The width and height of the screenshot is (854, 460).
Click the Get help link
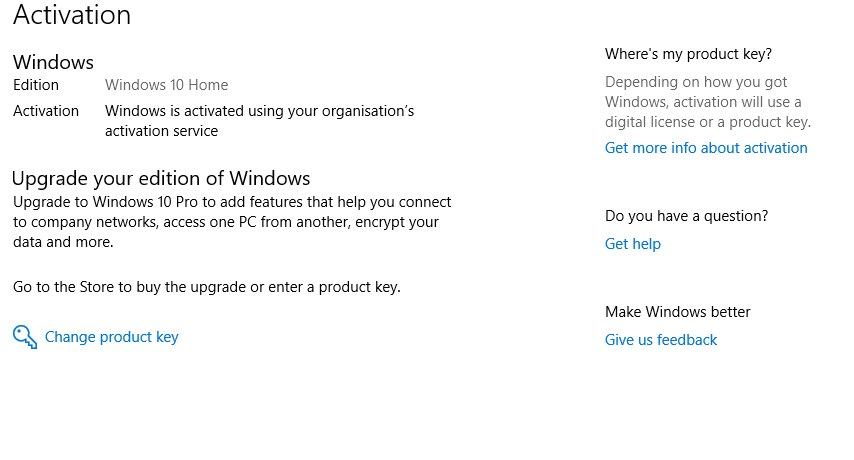click(632, 244)
